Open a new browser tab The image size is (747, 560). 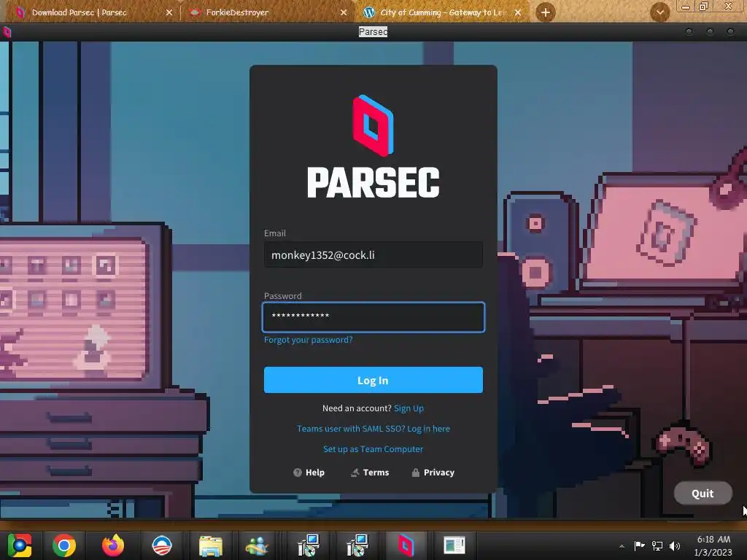click(546, 12)
